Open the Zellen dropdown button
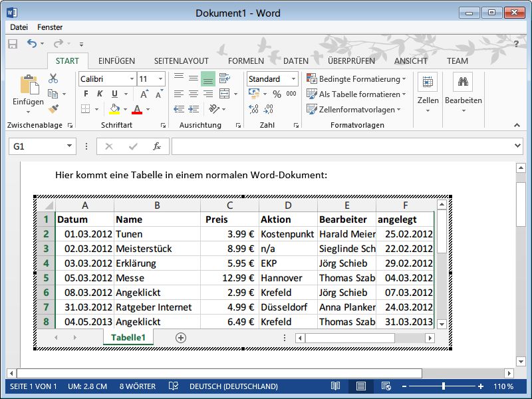 click(x=428, y=93)
